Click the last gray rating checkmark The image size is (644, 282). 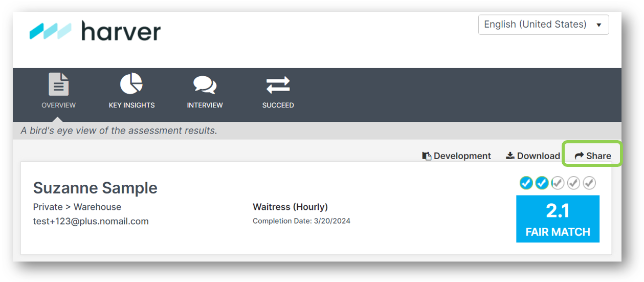coord(589,183)
